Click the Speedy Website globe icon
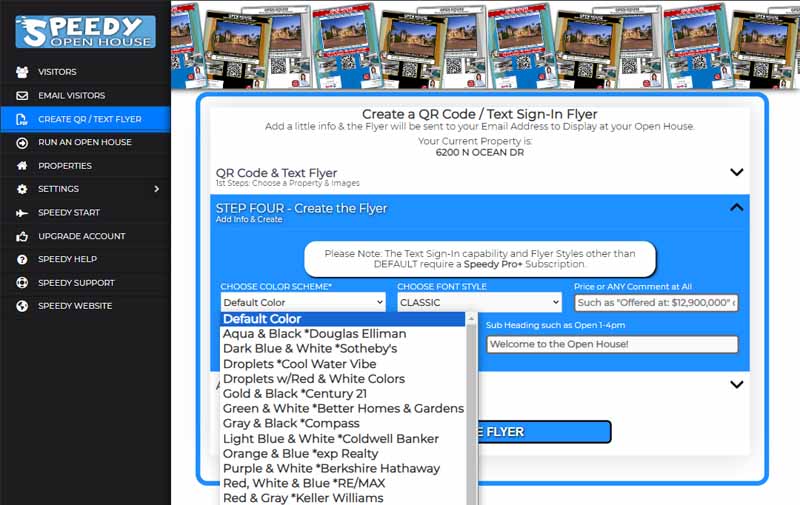Screen dimensions: 800x505 click(x=22, y=306)
